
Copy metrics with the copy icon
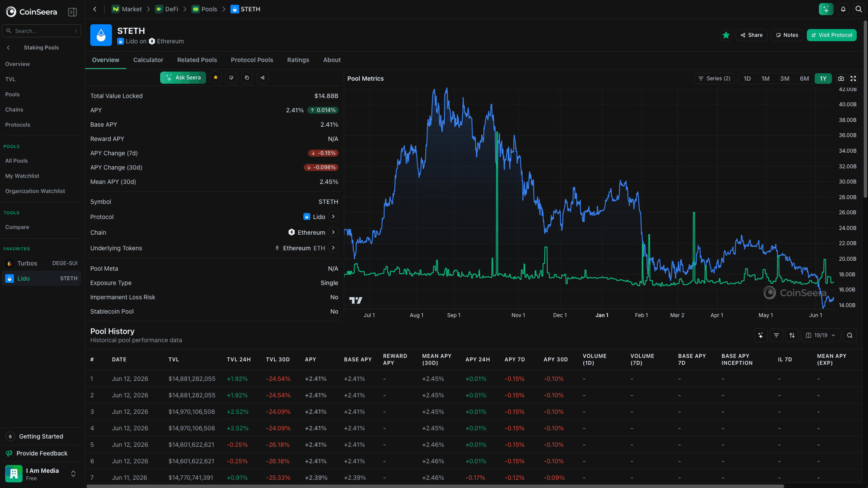coord(247,78)
